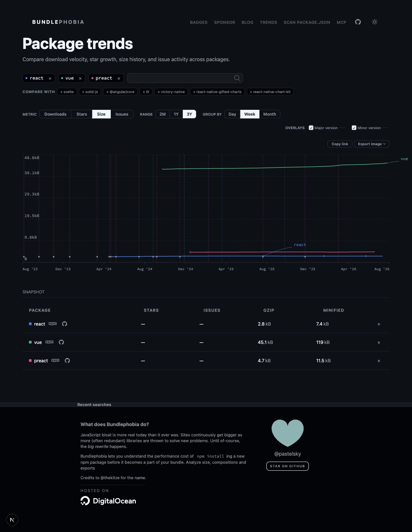Add solid-js to the comparison
The image size is (412, 532).
tap(90, 92)
